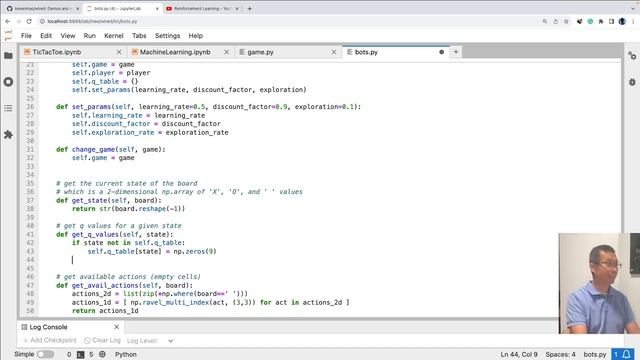Bookmark this page with the star icon
640x360 pixels.
click(x=566, y=21)
